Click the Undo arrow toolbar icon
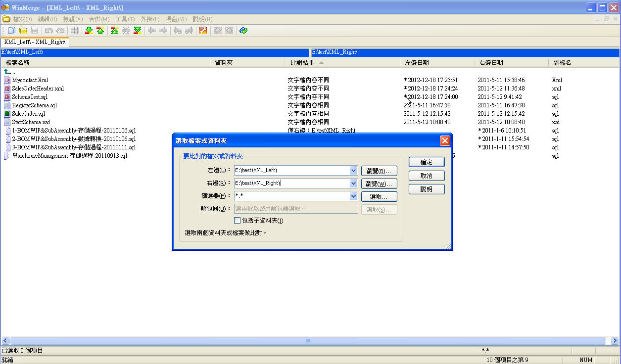621x364 pixels. [49, 31]
